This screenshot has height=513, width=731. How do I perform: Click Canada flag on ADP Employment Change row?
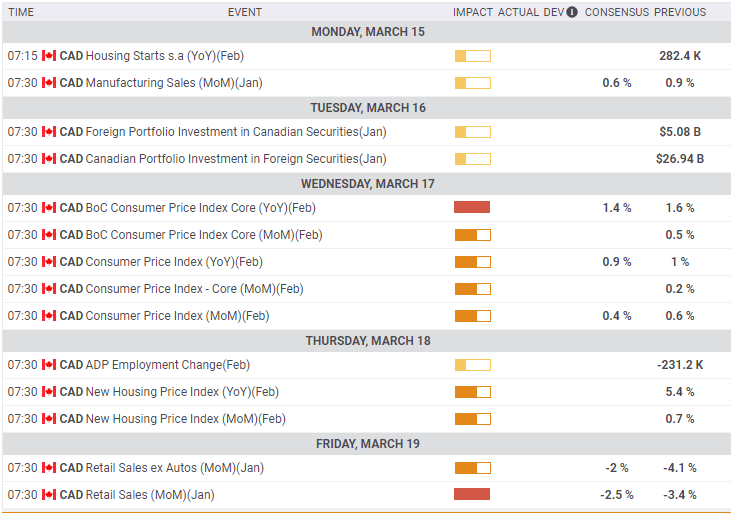point(49,365)
